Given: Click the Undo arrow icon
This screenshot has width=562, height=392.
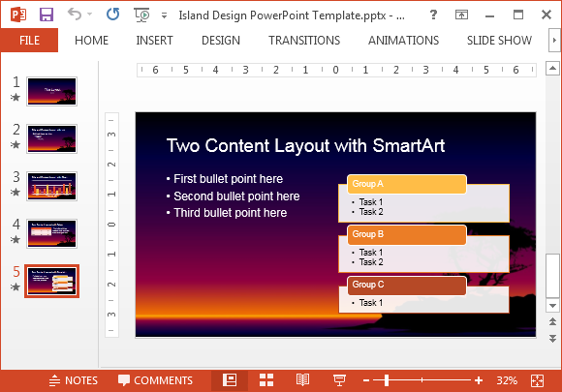Looking at the screenshot, I should (x=75, y=15).
